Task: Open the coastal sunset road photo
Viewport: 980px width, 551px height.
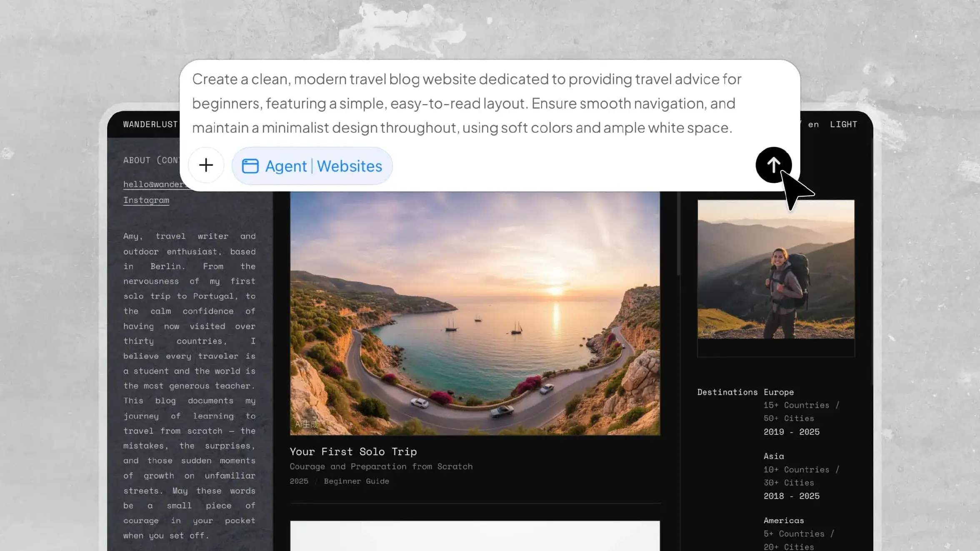Action: tap(475, 313)
